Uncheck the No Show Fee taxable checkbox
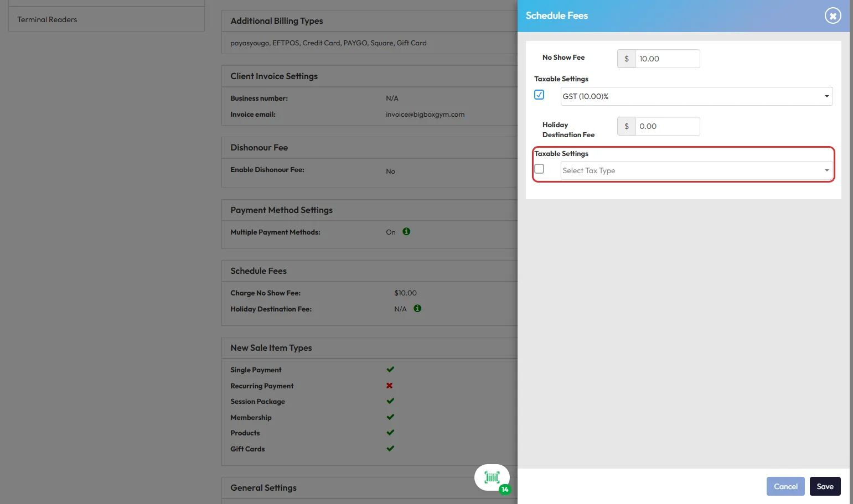Screen dimensions: 853x504 (539, 95)
